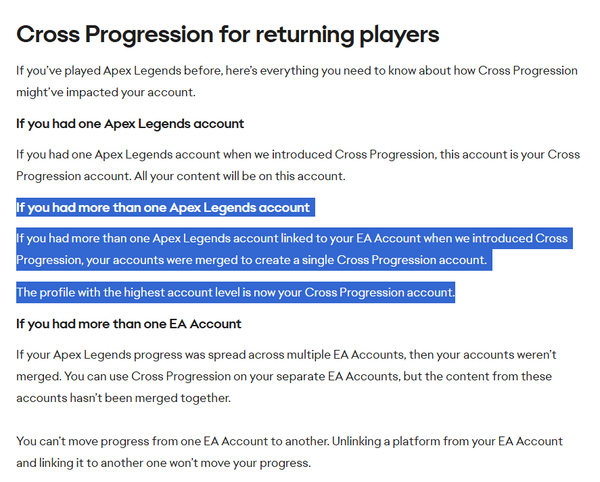This screenshot has width=600, height=482.
Task: Select the "If you had one Apex Legends account" subheading
Action: point(130,124)
